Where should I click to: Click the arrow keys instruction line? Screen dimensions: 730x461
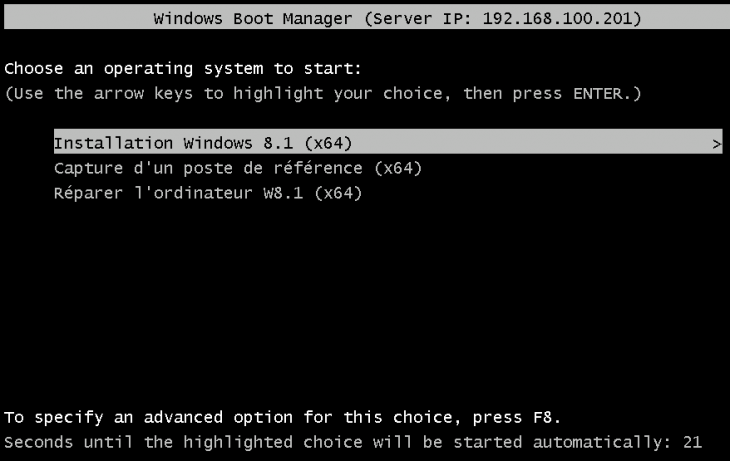click(x=322, y=93)
